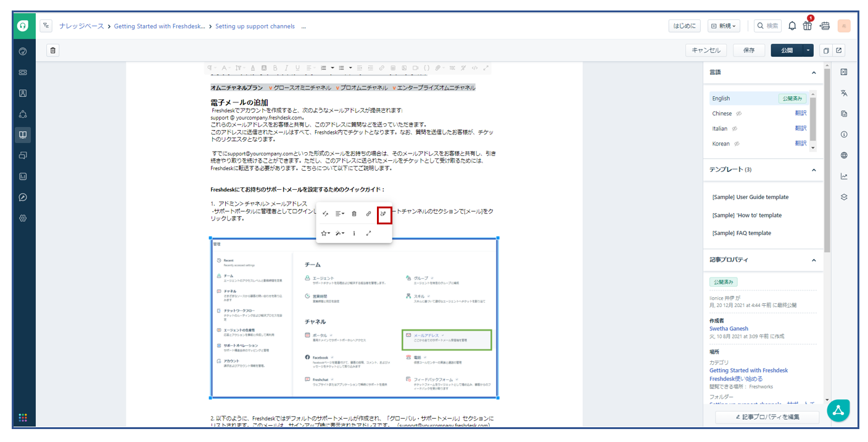The width and height of the screenshot is (868, 442).
Task: Click the キャンセル button
Action: tap(706, 51)
